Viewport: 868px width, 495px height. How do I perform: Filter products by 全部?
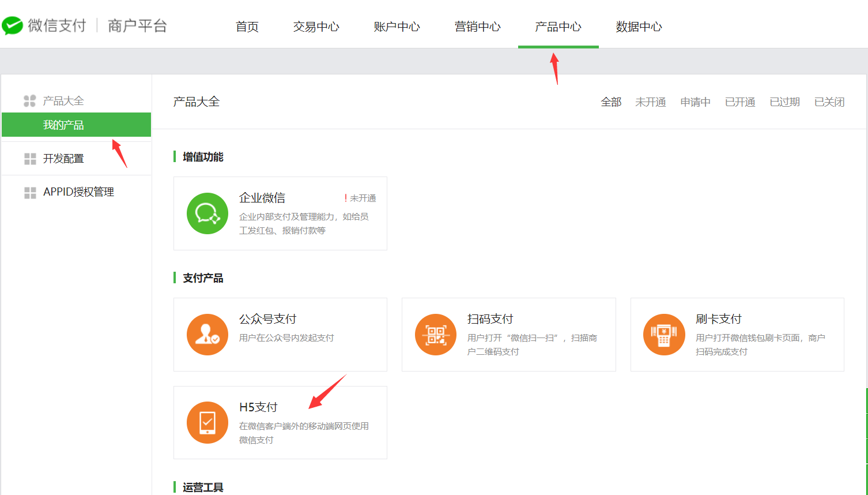tap(611, 102)
